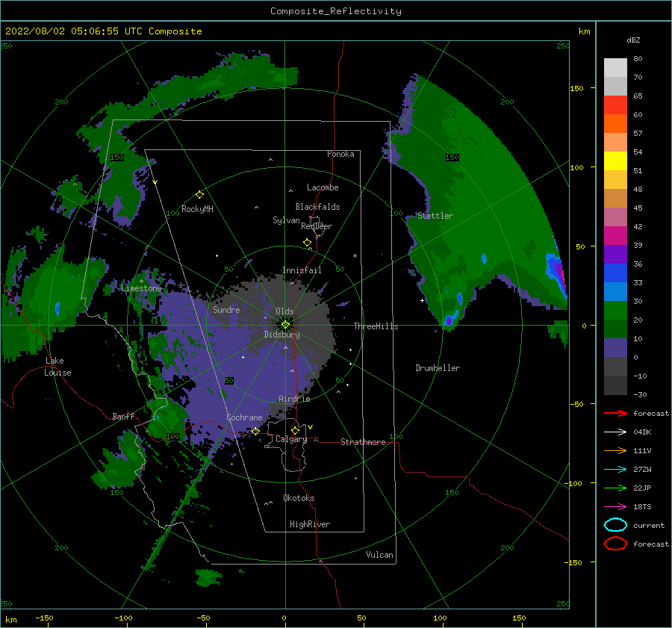
Task: Click the Limestone map label
Action: [141, 288]
